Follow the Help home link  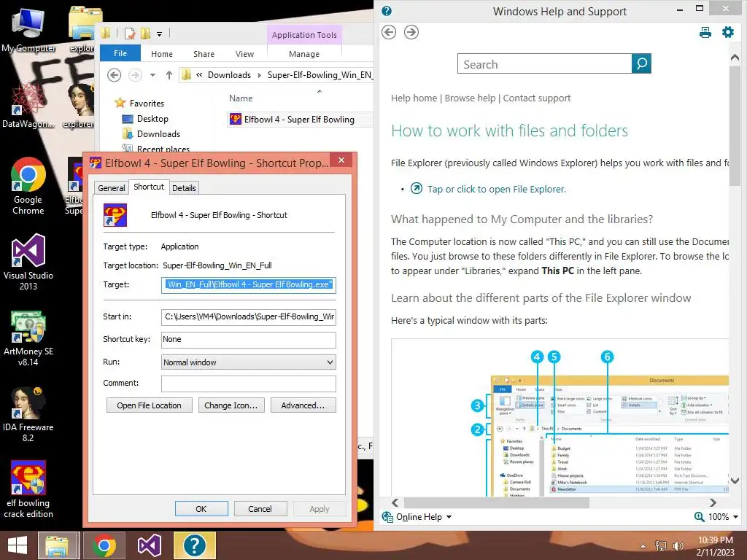[414, 98]
